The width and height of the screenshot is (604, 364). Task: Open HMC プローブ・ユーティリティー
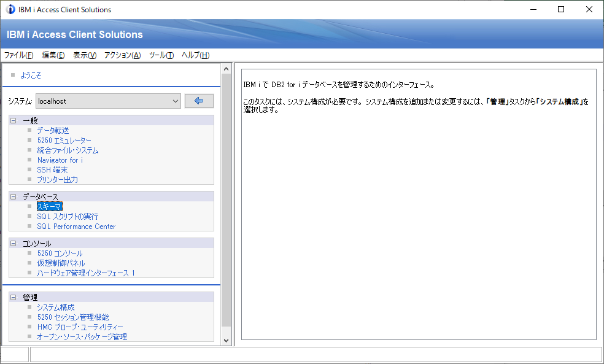80,327
